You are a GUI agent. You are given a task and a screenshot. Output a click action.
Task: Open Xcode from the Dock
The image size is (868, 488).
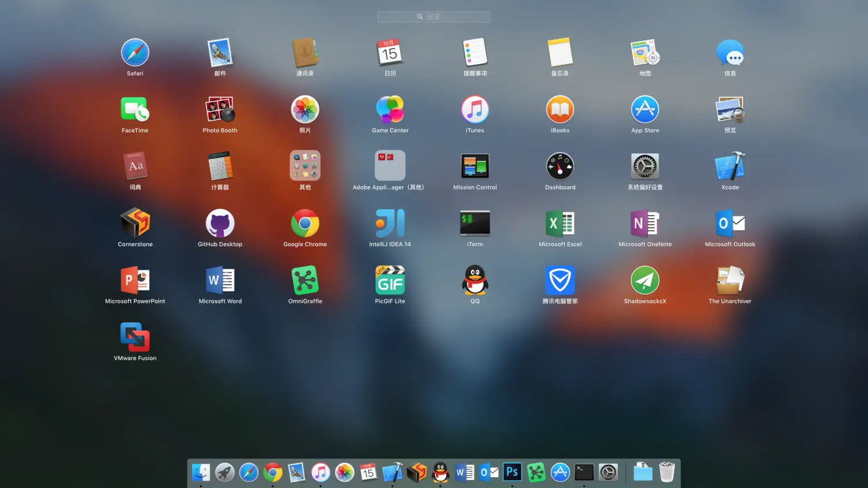(392, 472)
